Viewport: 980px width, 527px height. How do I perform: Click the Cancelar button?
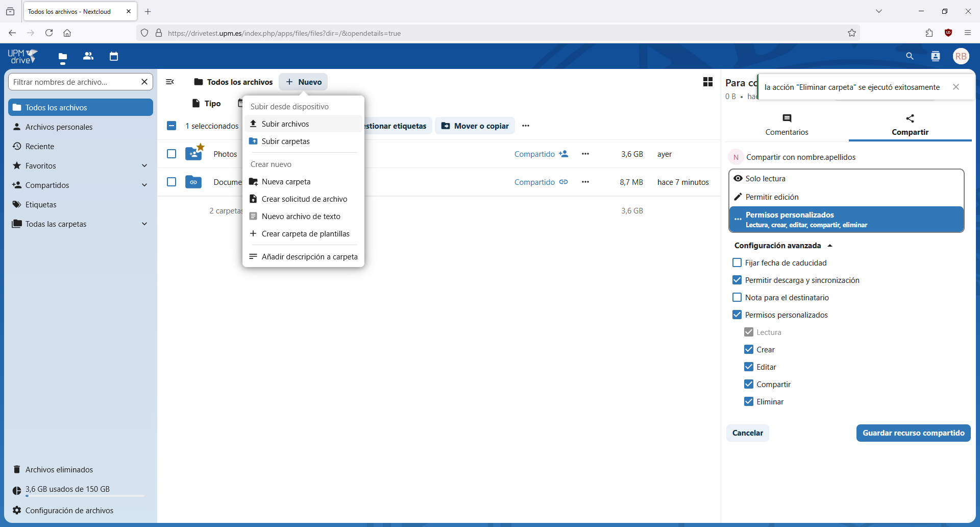tap(747, 433)
